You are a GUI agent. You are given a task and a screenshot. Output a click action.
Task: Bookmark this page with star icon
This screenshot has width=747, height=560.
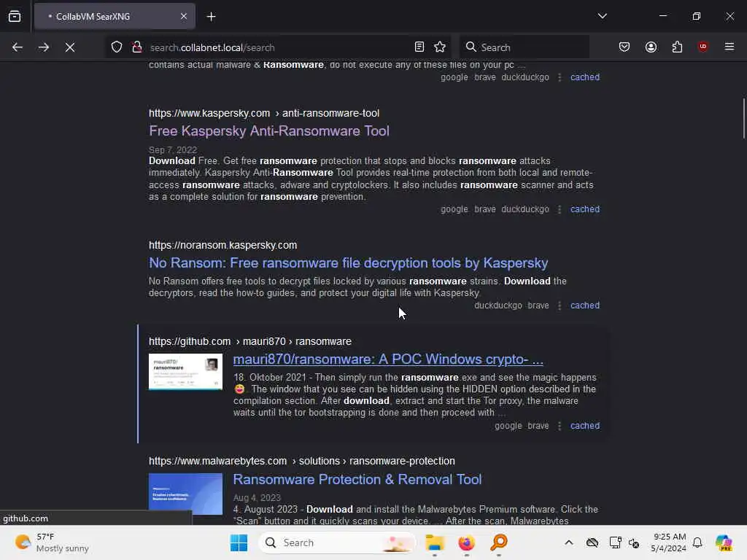tap(440, 47)
